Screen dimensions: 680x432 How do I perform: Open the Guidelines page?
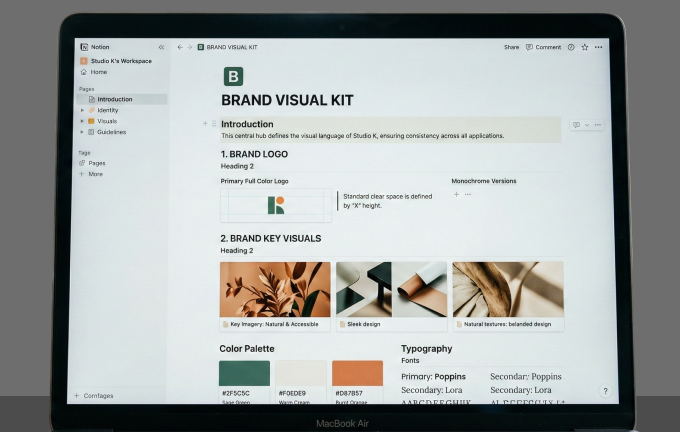[111, 132]
